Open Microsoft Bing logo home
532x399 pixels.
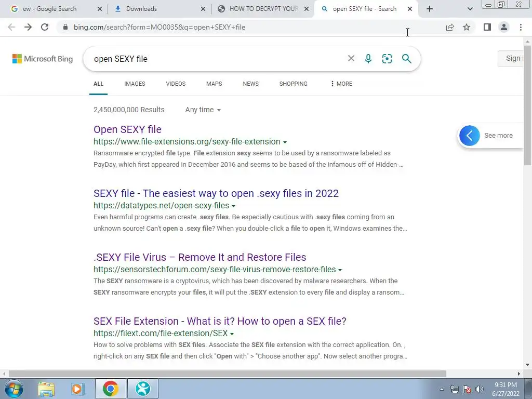[x=43, y=59]
